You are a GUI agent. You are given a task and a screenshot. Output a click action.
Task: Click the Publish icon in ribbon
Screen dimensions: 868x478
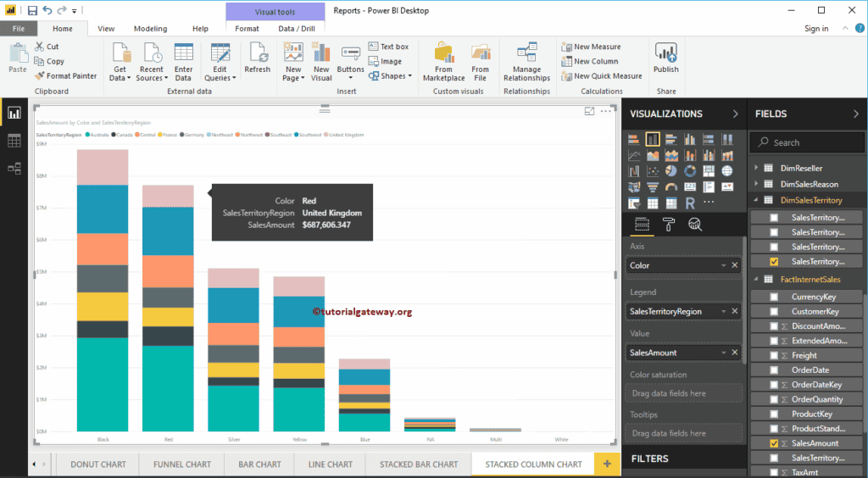pos(665,58)
